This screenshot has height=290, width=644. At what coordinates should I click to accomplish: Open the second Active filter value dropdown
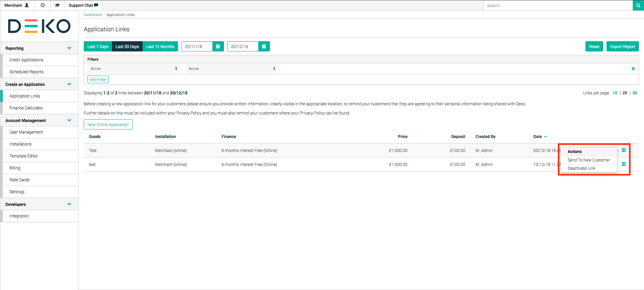pos(231,68)
